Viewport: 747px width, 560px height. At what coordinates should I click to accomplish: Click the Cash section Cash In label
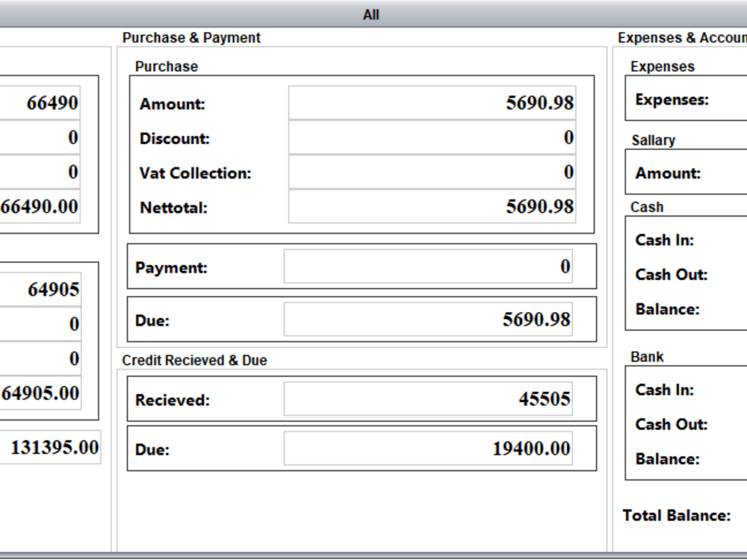(x=665, y=240)
